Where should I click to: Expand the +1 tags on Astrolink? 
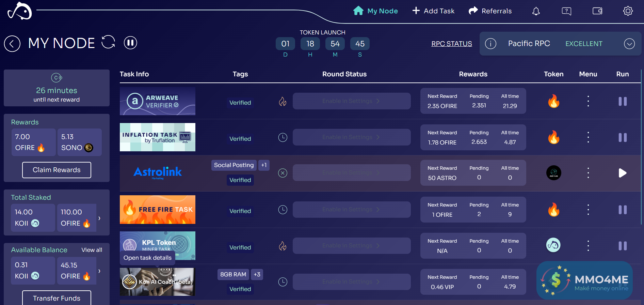264,165
